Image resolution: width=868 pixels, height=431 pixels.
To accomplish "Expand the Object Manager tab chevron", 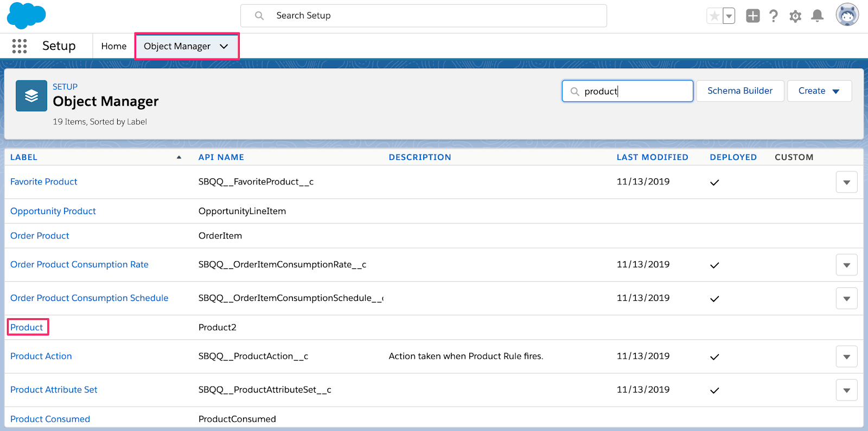I will [x=224, y=47].
